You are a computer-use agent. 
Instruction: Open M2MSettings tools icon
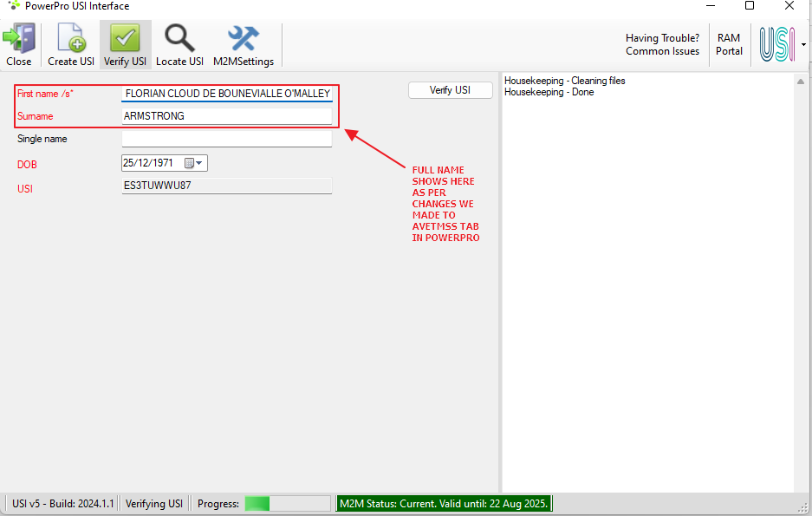coord(244,44)
